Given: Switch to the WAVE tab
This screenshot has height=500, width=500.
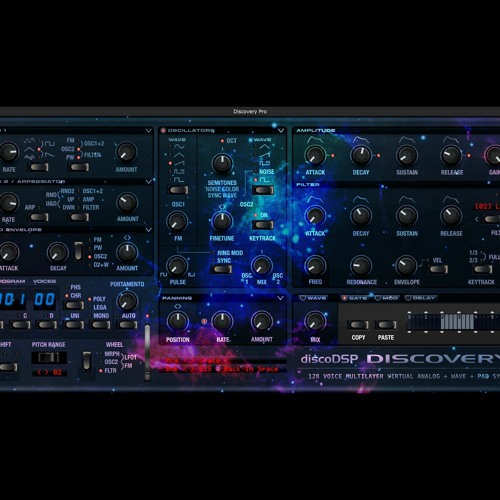Looking at the screenshot, I should click(x=313, y=298).
